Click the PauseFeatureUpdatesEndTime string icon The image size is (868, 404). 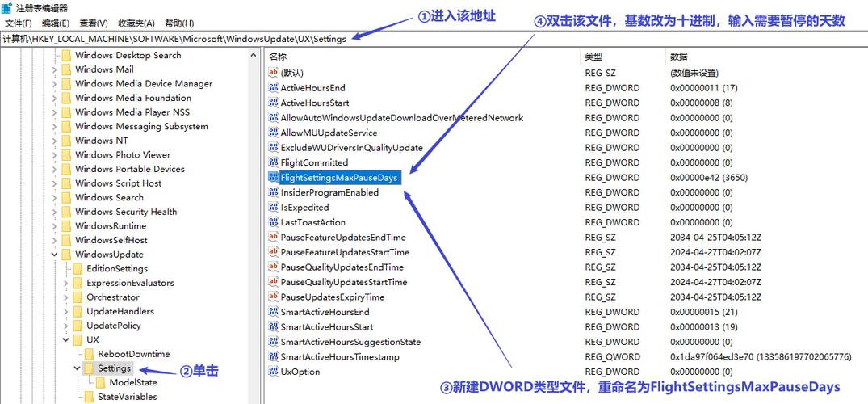pyautogui.click(x=273, y=238)
